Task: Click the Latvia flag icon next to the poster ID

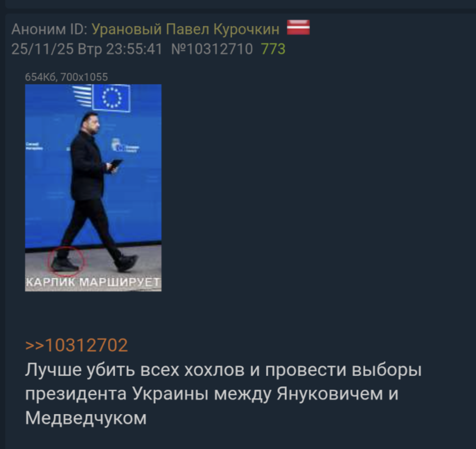Action: point(298,27)
